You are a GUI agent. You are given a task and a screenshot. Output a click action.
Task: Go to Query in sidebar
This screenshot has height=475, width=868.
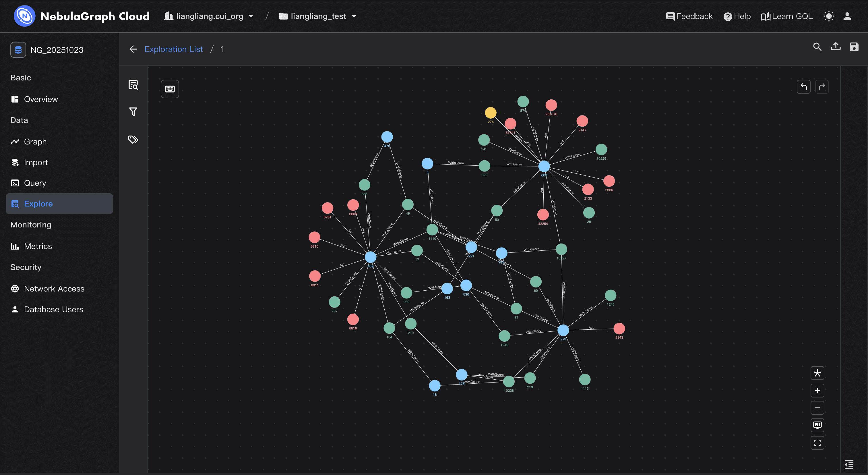[x=35, y=183]
